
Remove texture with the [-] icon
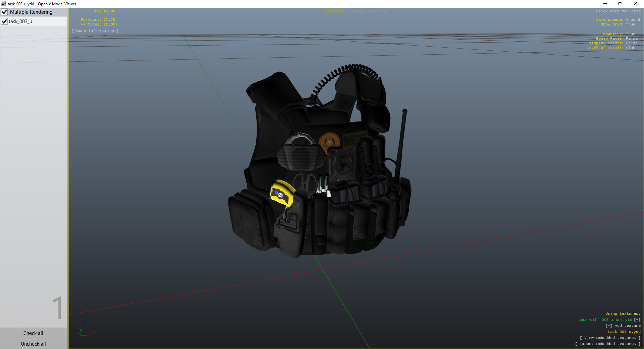click(x=637, y=319)
